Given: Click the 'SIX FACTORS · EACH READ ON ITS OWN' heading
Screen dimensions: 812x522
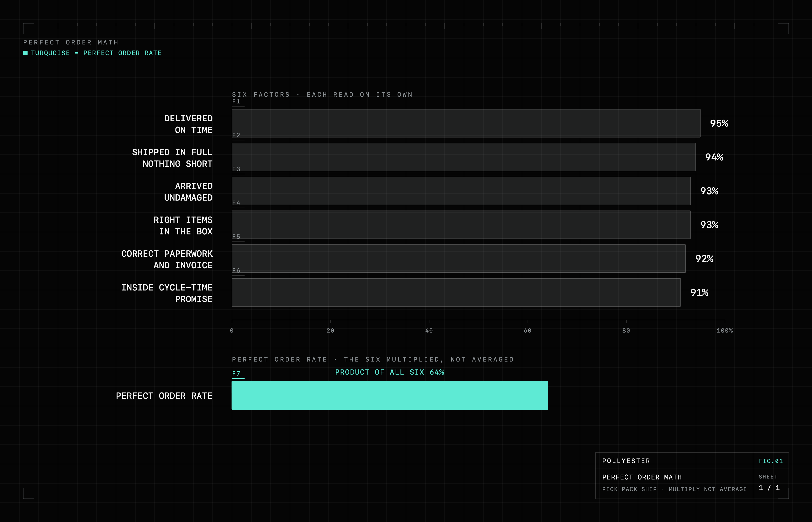Looking at the screenshot, I should pyautogui.click(x=322, y=94).
